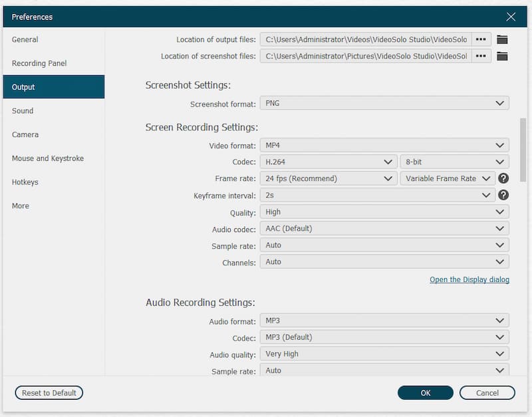Image resolution: width=532 pixels, height=417 pixels.
Task: Click the output files location path field
Action: coord(366,39)
